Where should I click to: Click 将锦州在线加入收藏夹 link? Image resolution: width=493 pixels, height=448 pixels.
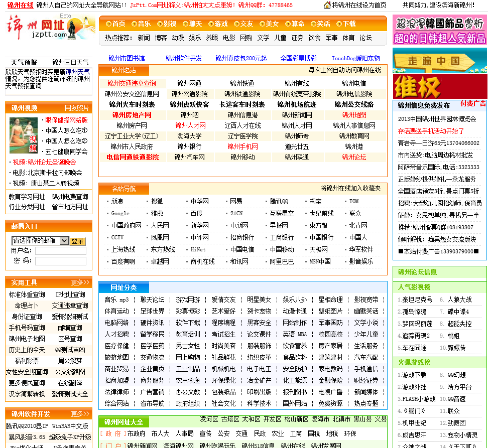tap(350, 189)
